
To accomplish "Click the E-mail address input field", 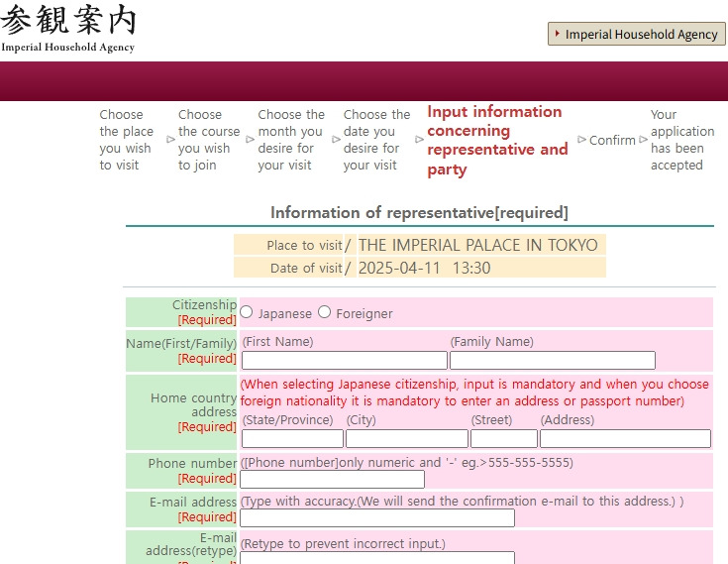I will pyautogui.click(x=377, y=518).
